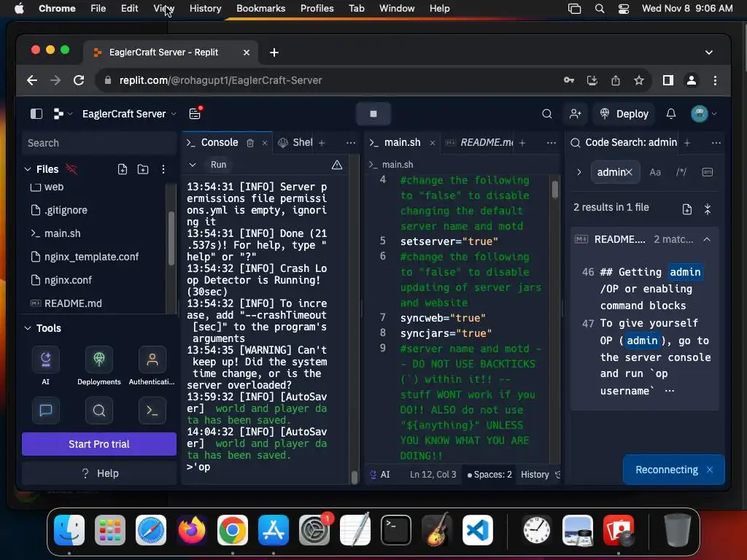This screenshot has width=747, height=560.
Task: Invite collaborators icon
Action: [575, 114]
